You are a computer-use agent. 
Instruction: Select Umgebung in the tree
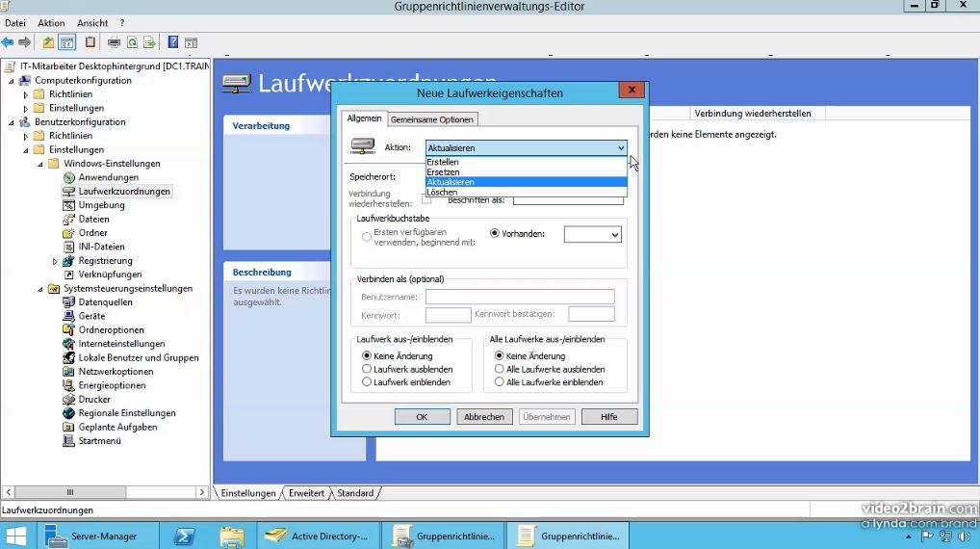(101, 205)
